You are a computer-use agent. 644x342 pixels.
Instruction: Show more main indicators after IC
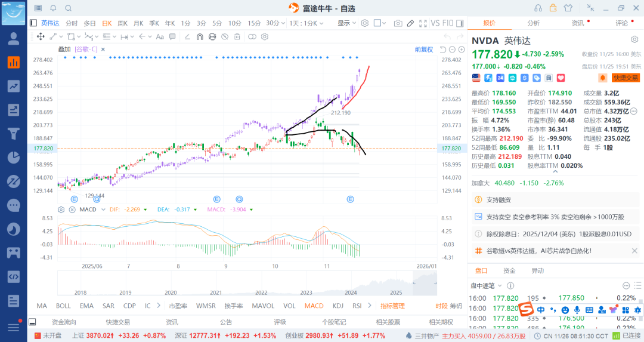(x=159, y=306)
